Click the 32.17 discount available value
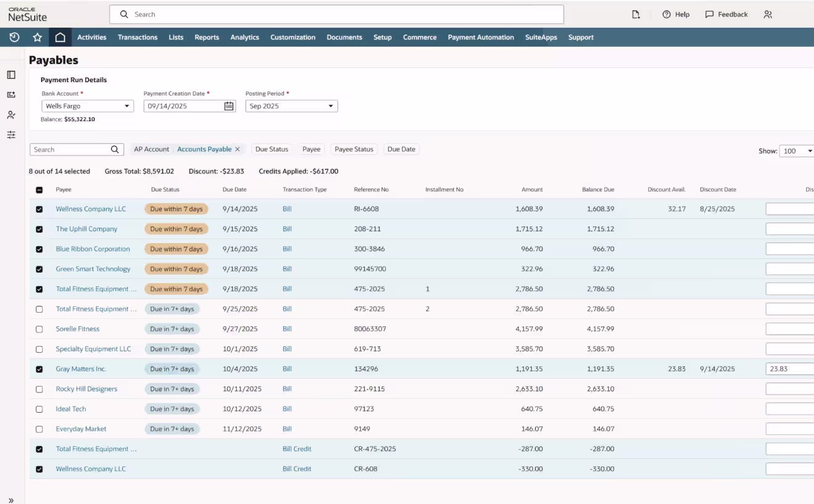Viewport: 814px width, 504px height. [x=677, y=209]
